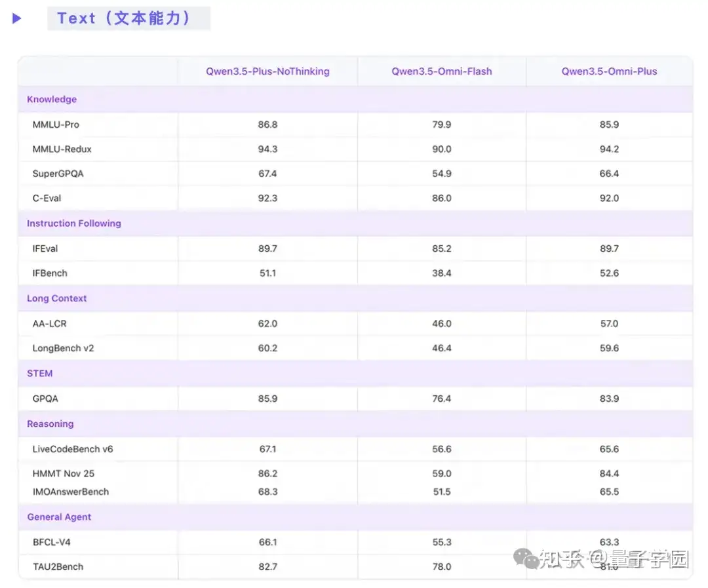This screenshot has width=708, height=588.
Task: Click the 知乎 @量子学园 watermark text
Action: tap(614, 559)
